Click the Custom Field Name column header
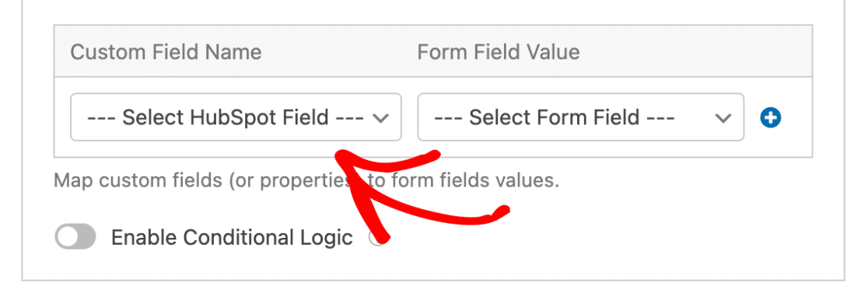This screenshot has width=868, height=307. (x=166, y=52)
